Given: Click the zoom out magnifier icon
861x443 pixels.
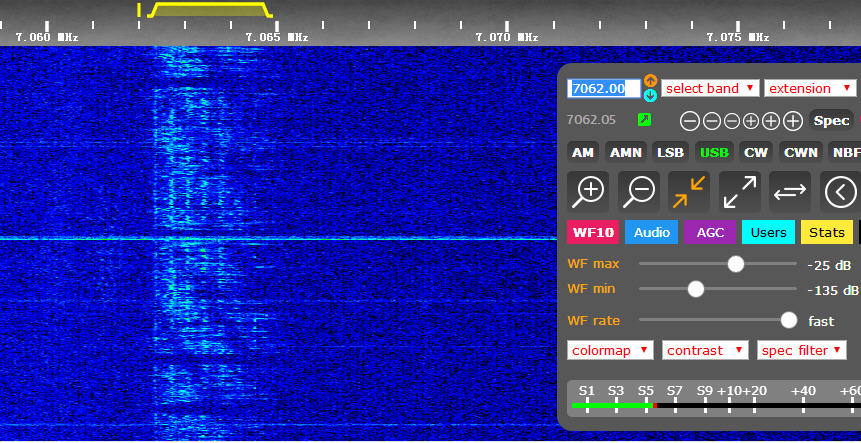Looking at the screenshot, I should point(640,190).
